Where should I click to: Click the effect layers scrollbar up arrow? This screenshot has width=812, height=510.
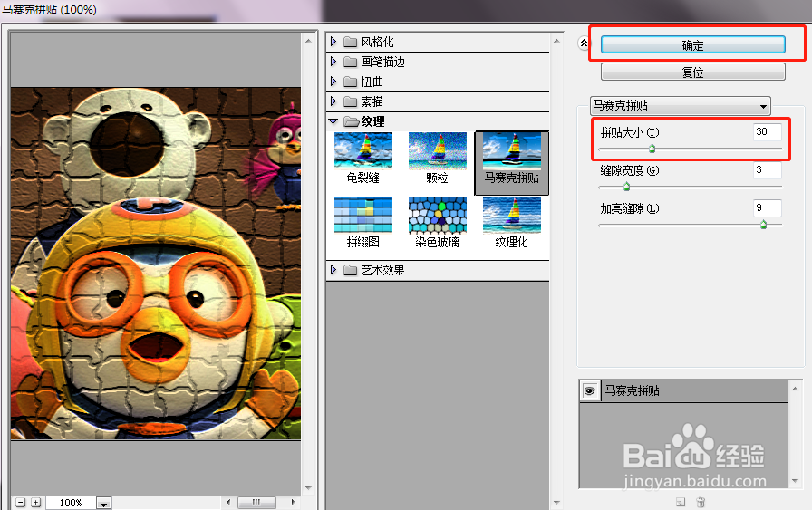pyautogui.click(x=795, y=388)
